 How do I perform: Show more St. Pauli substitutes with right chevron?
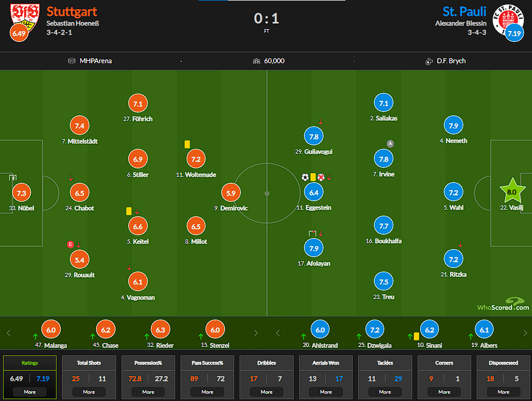tap(525, 333)
